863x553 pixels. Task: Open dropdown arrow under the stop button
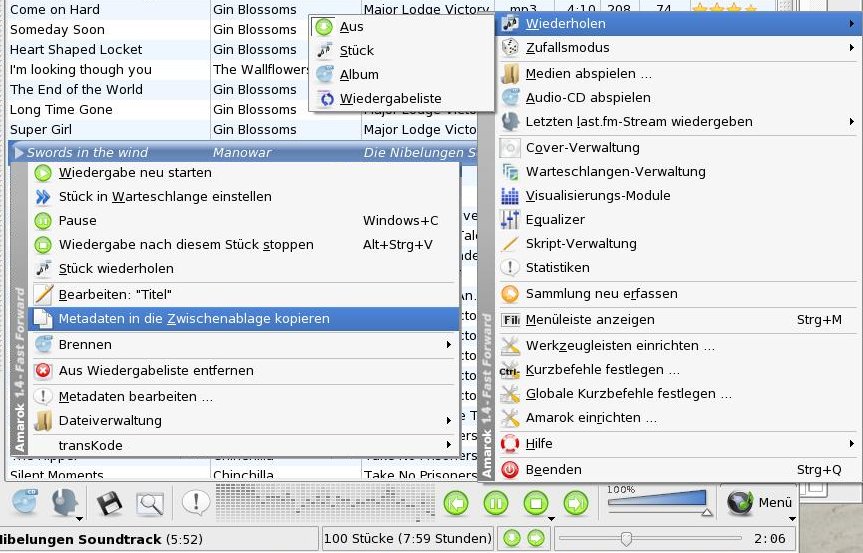[551, 518]
